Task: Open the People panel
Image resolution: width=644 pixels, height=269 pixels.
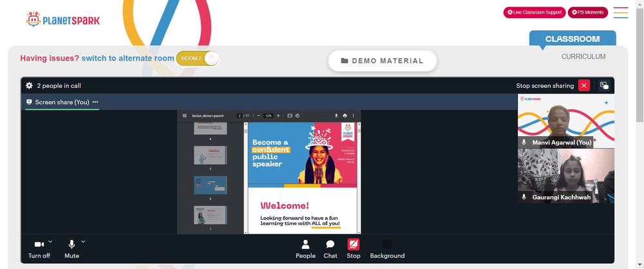Action: click(x=305, y=249)
